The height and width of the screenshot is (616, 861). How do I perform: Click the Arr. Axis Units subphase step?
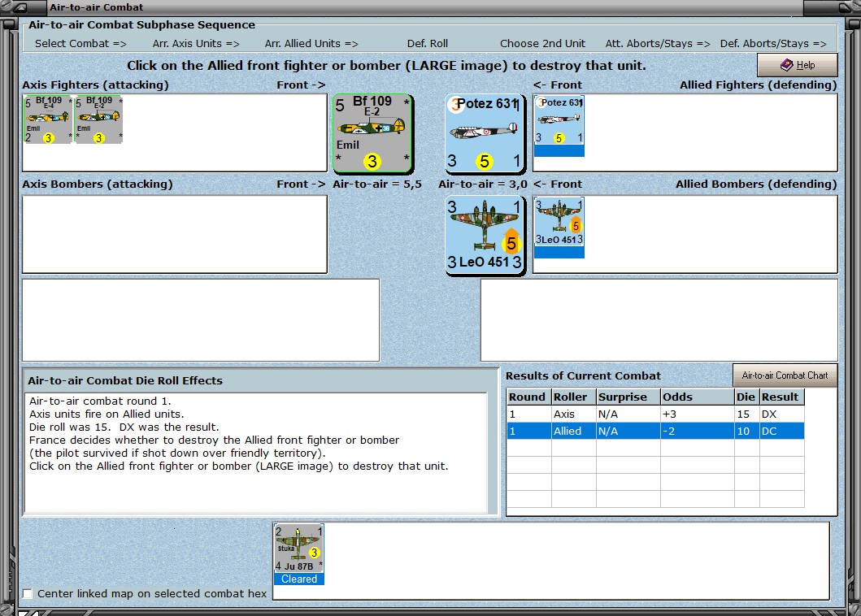(196, 43)
